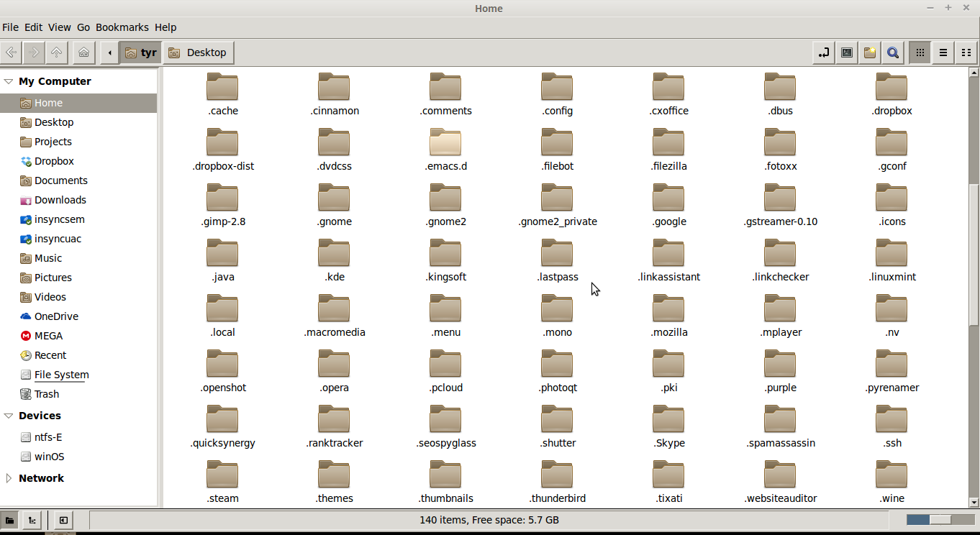Click the vertical scrollbar handle
Image resolution: width=980 pixels, height=535 pixels.
(974, 255)
